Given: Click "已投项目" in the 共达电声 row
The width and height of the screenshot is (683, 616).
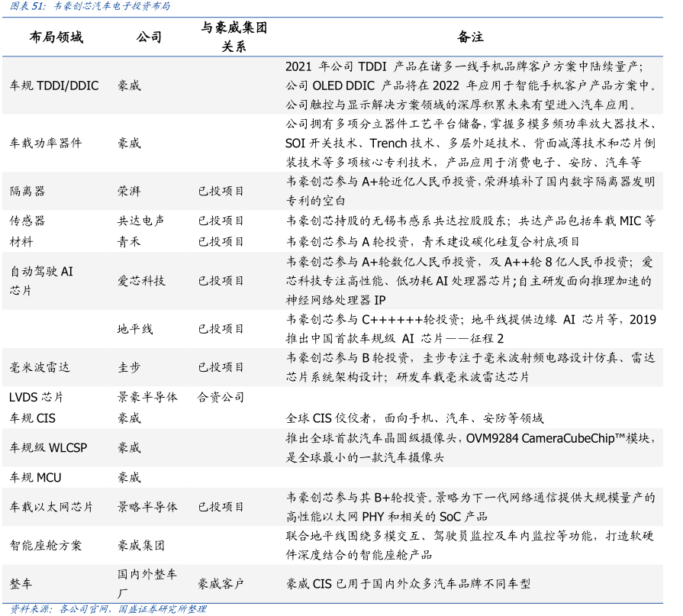Looking at the screenshot, I should coord(221,221).
